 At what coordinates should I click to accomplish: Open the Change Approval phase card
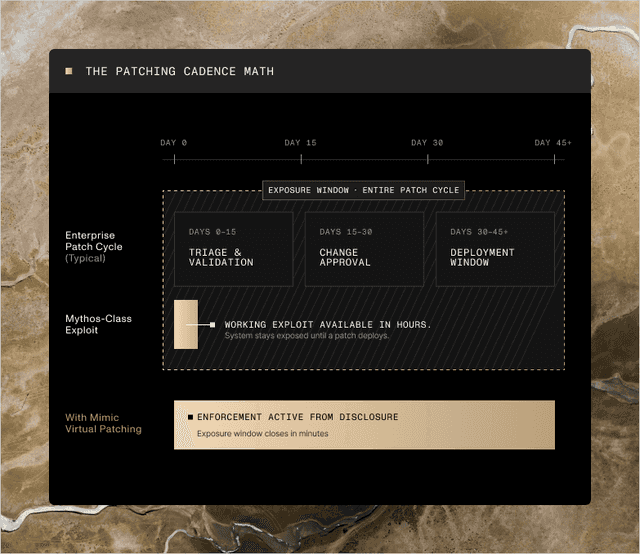click(x=364, y=249)
